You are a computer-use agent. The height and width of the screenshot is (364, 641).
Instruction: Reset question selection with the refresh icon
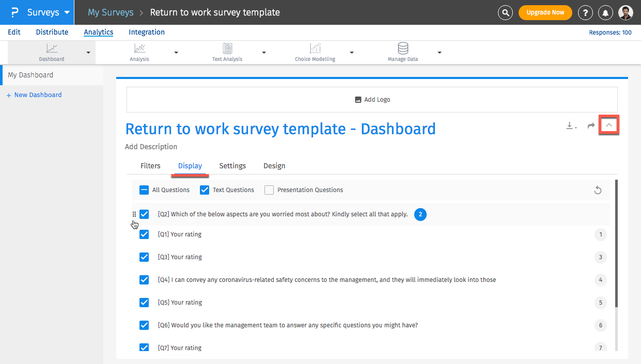pos(598,190)
